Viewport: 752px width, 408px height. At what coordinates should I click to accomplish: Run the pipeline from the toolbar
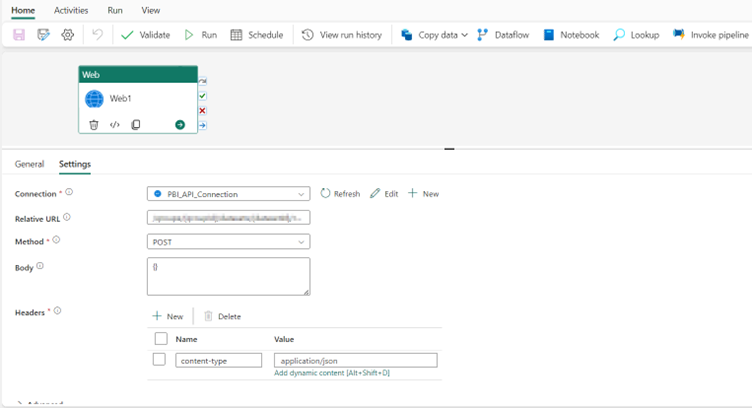tap(201, 35)
